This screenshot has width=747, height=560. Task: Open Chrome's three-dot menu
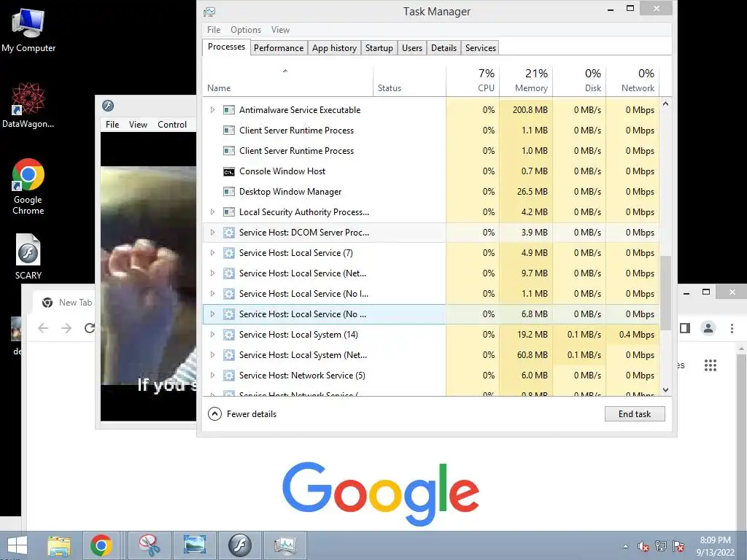tap(732, 328)
